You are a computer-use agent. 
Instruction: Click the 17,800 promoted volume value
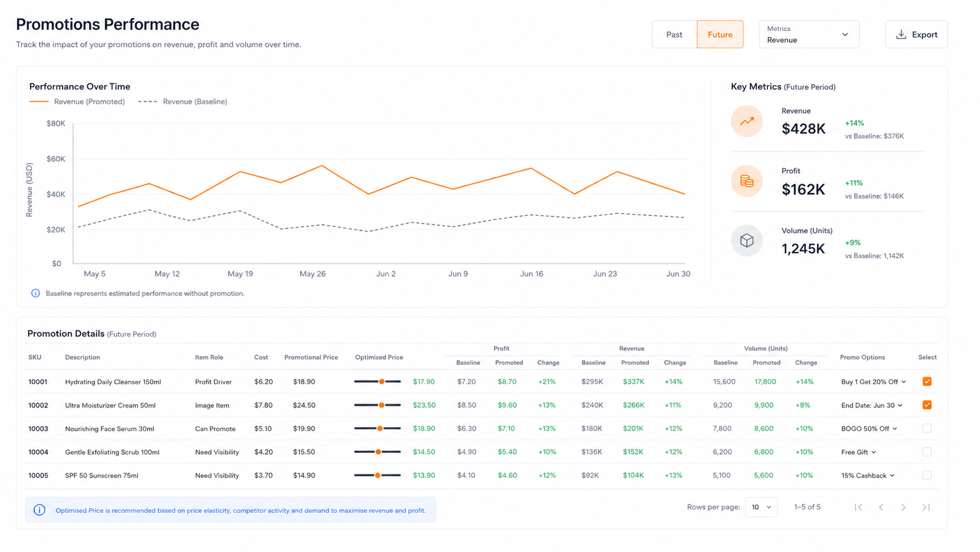point(765,382)
